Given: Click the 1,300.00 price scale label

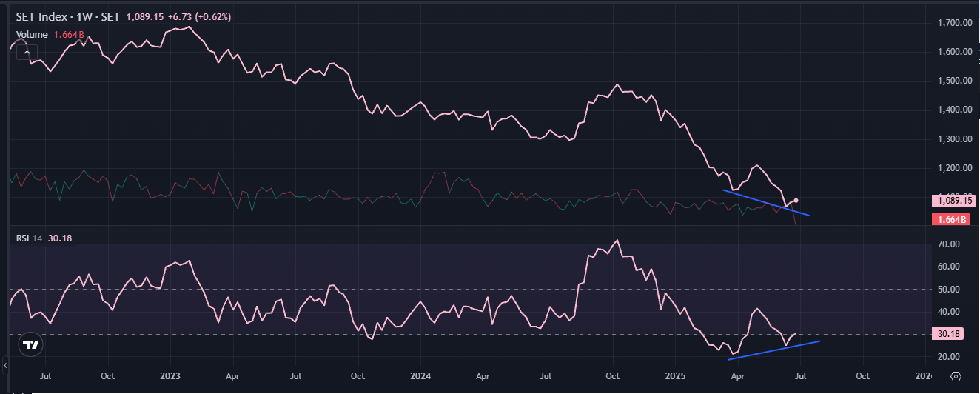Looking at the screenshot, I should coord(954,139).
